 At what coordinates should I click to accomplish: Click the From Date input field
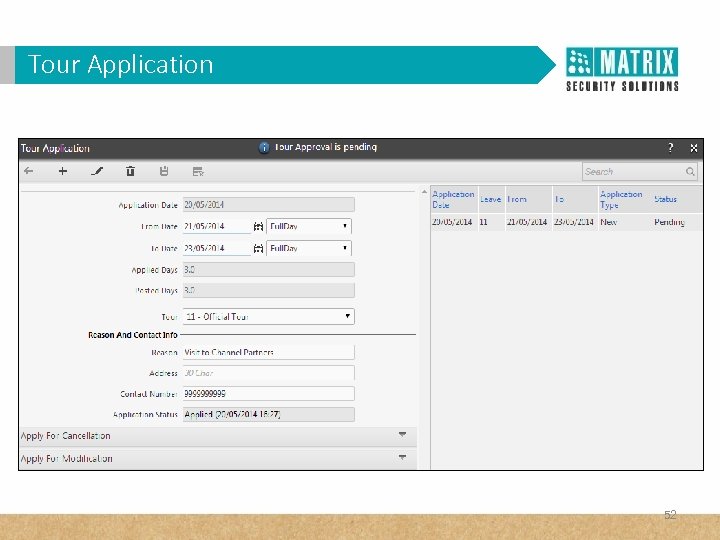217,226
